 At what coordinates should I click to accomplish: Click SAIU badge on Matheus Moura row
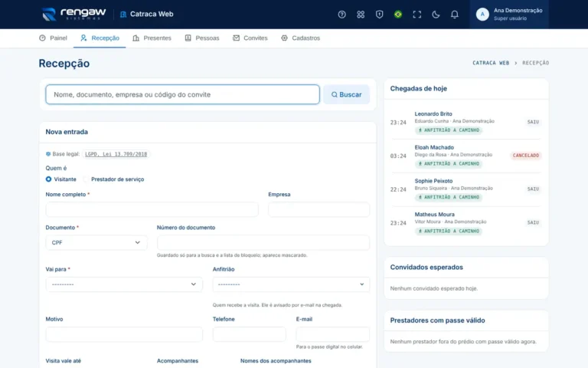pos(533,222)
